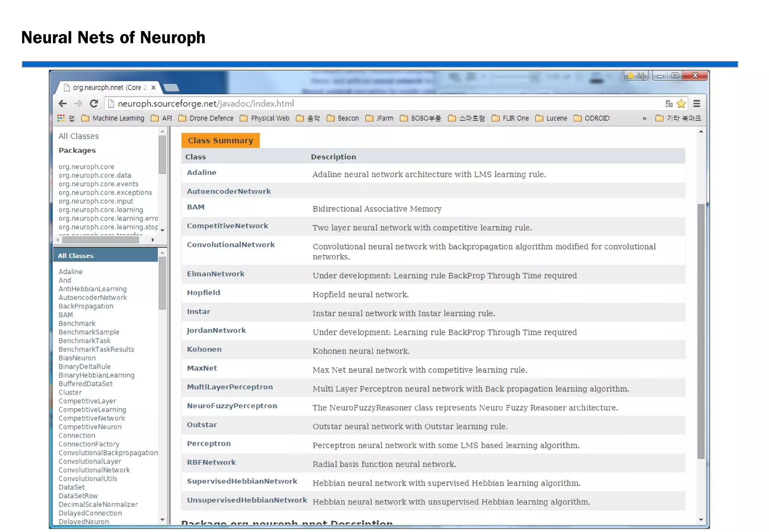Viewport: 769px width, 532px height.
Task: Open the BOBO부품 bookmark folder
Action: [421, 118]
